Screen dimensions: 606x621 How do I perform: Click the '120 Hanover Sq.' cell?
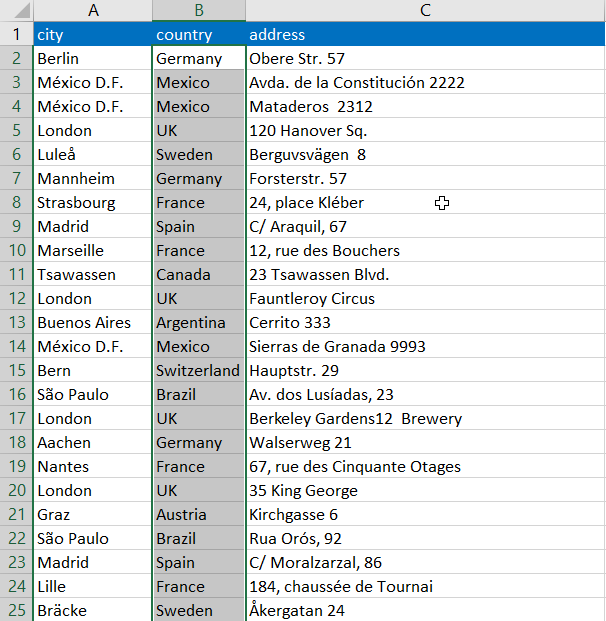pos(425,130)
